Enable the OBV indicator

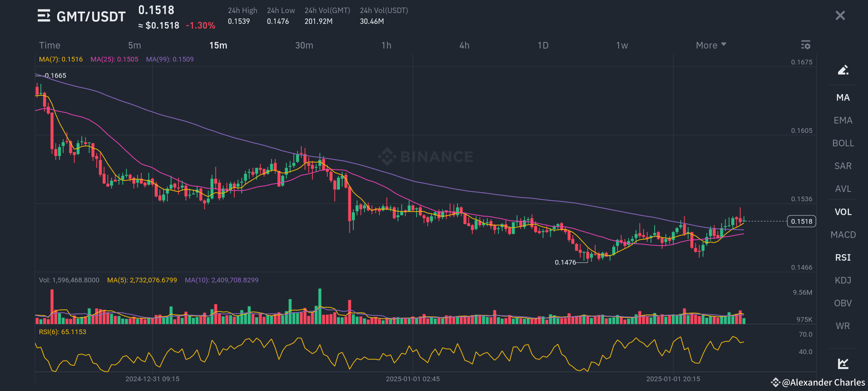[843, 303]
